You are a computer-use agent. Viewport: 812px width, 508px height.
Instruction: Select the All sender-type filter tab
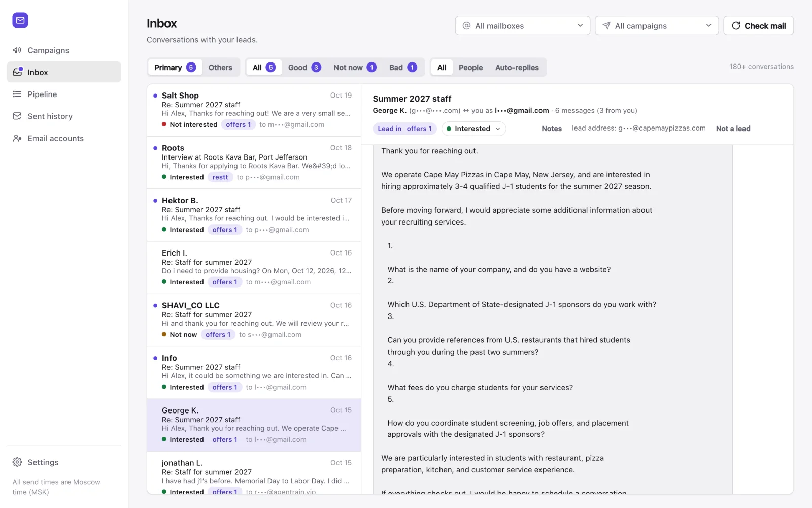click(x=442, y=68)
